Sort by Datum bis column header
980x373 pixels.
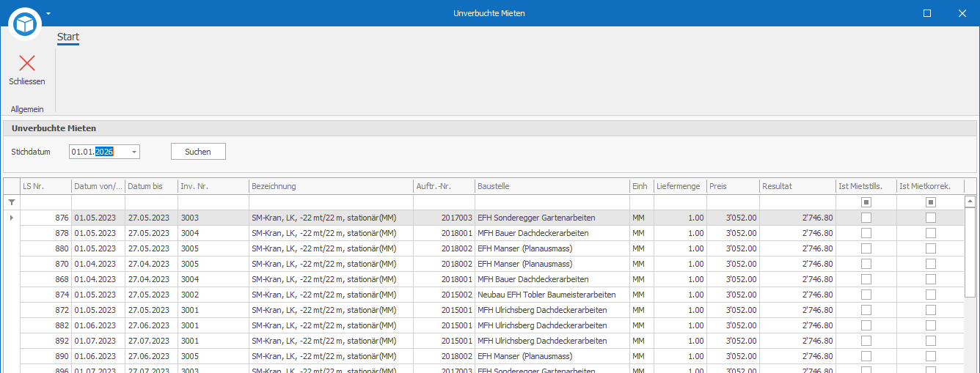tap(151, 186)
